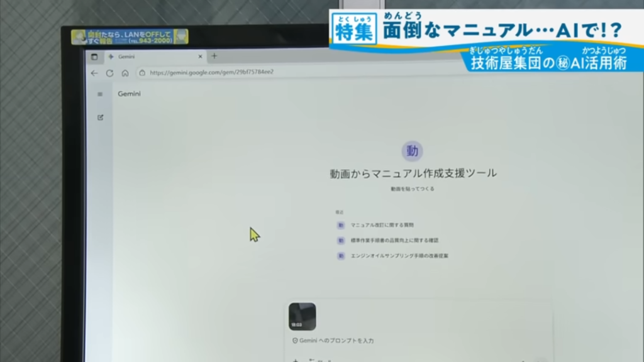Open the Gemini sidebar hamburger menu
The image size is (644, 362).
point(99,94)
